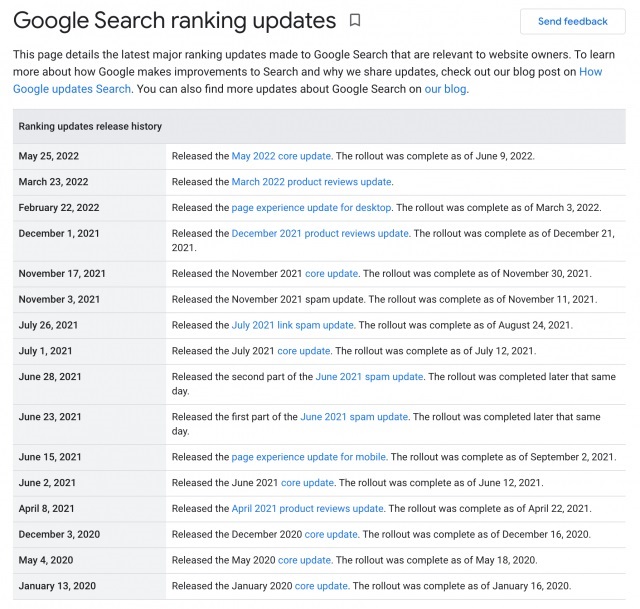Screen dimensions: 640x609
Task: Click the July 2021 core update link
Action: [303, 352]
